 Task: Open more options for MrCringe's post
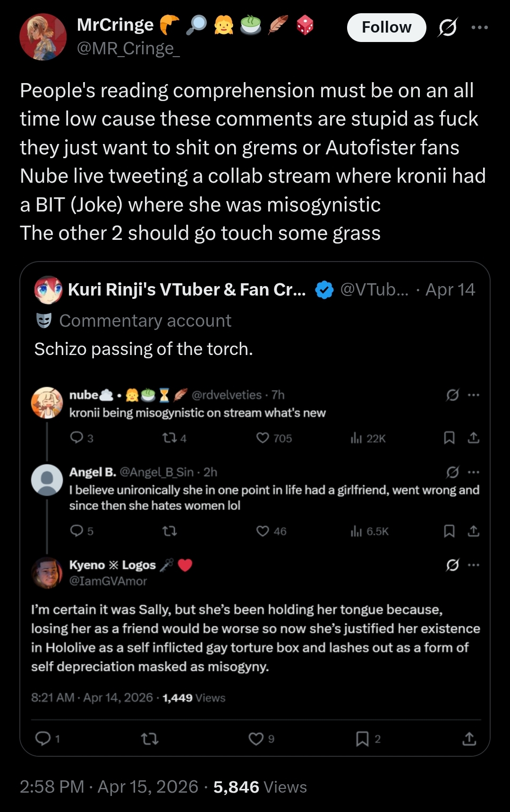point(480,27)
